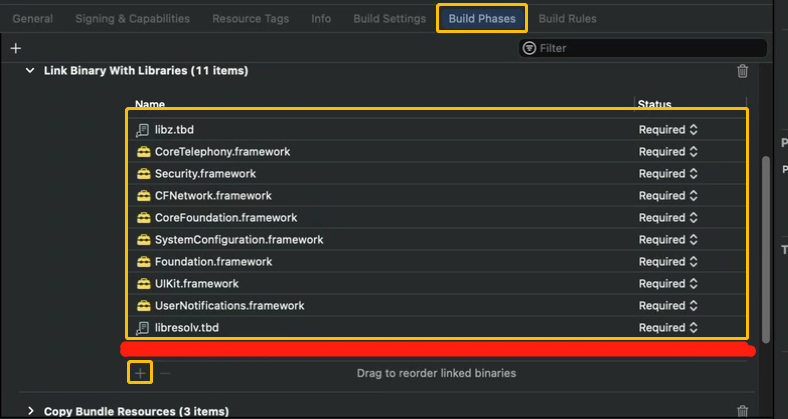The height and width of the screenshot is (419, 788).
Task: Click the UIKit.framework toolbox icon
Action: coord(144,284)
